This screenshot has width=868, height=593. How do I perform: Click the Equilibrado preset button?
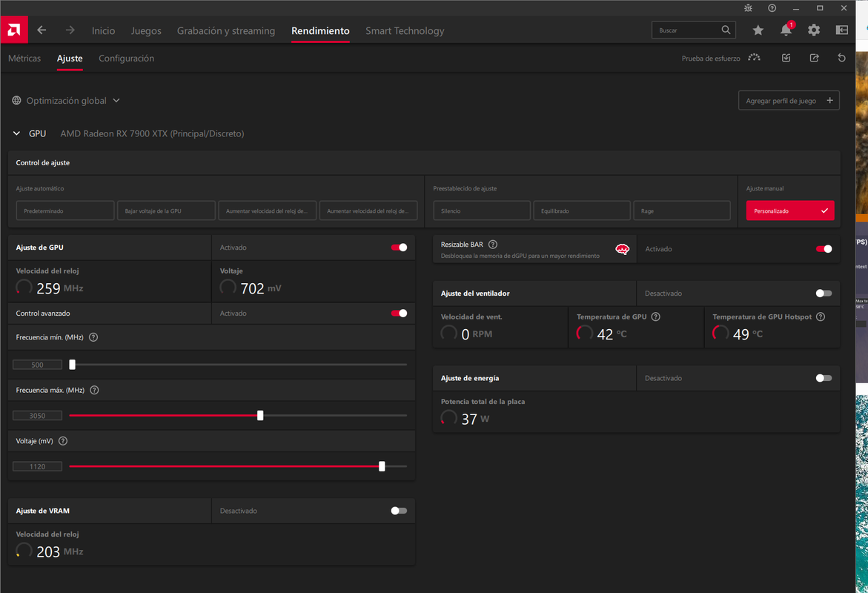582,211
